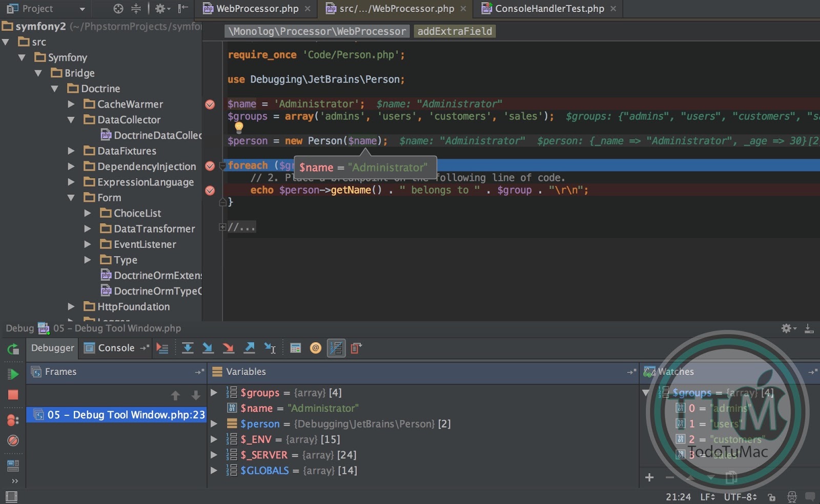Viewport: 820px width, 504px height.
Task: Select the HttpFoundation folder
Action: coord(133,307)
